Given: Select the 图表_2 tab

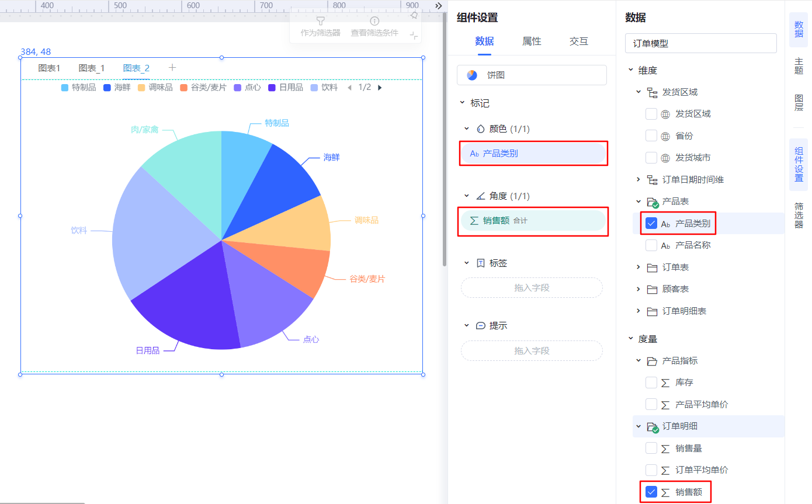Looking at the screenshot, I should (x=136, y=68).
